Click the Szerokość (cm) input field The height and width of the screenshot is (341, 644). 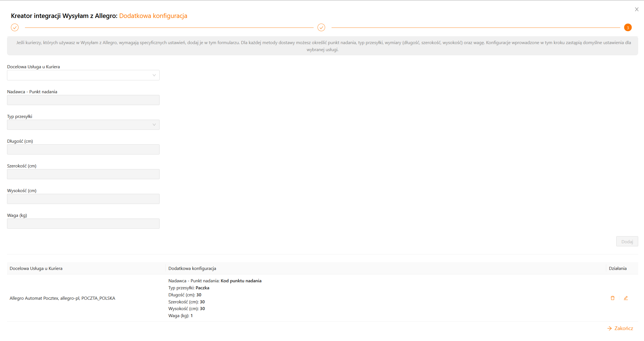pos(83,174)
